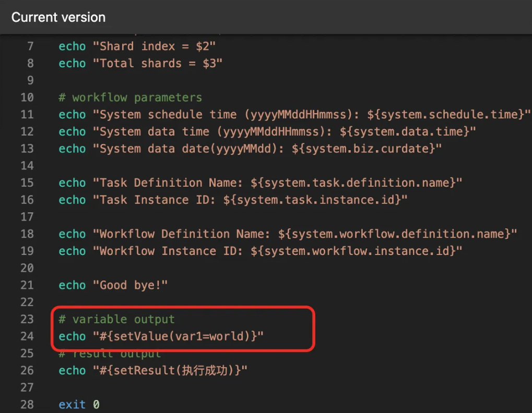
Task: Click line number 22 in gutter
Action: coord(27,302)
